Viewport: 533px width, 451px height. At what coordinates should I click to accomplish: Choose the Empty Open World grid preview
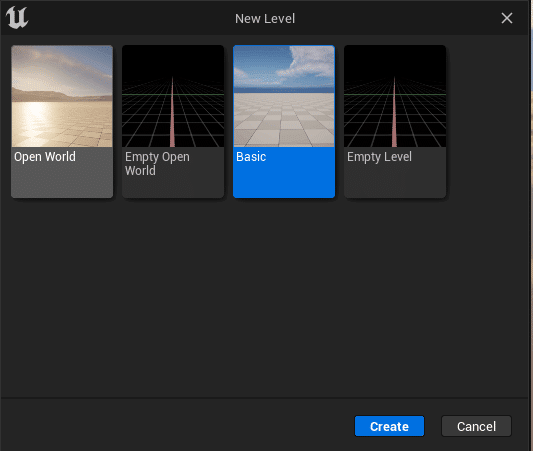[x=173, y=96]
